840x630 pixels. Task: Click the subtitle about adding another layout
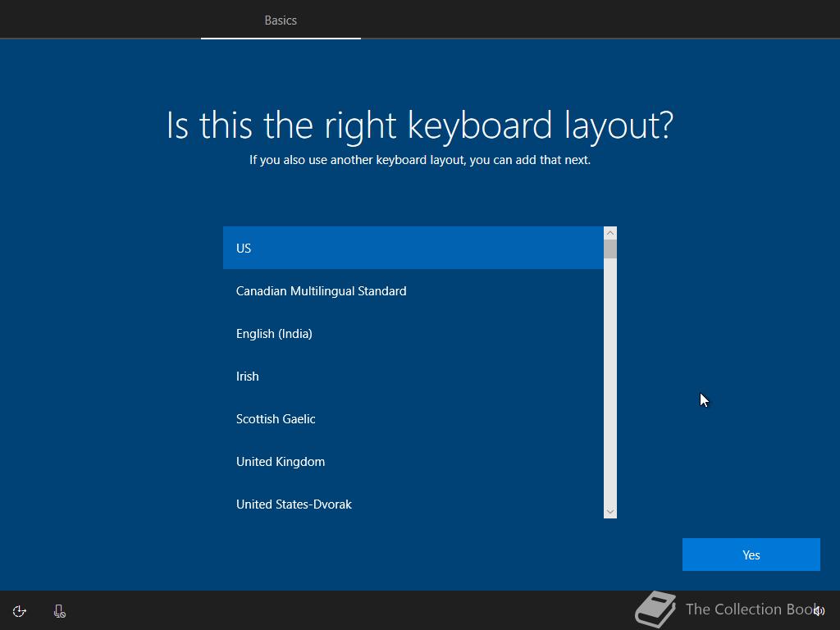click(x=420, y=160)
